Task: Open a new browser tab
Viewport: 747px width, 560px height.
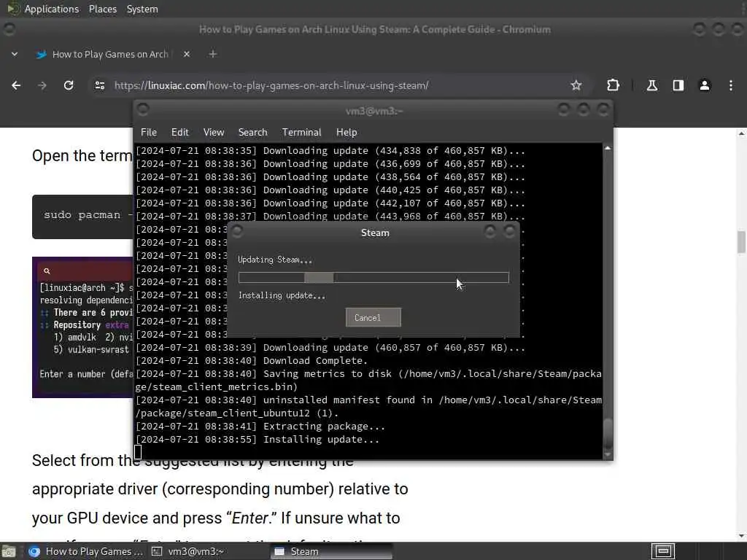Action: (x=212, y=54)
